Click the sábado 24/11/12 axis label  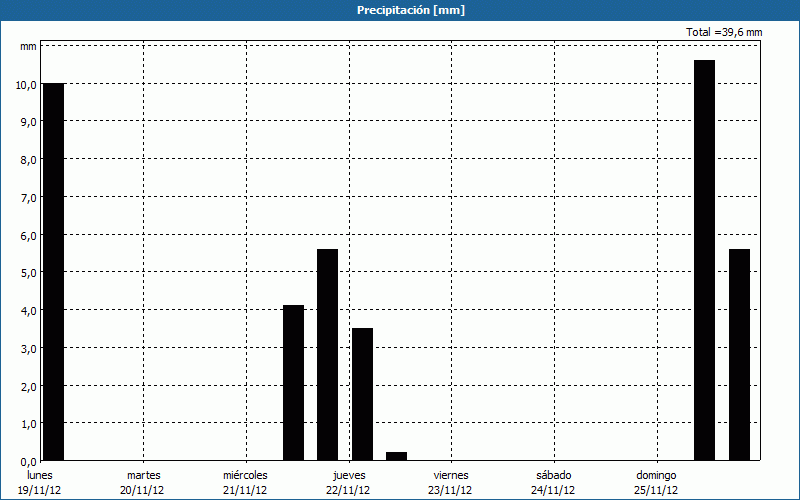click(x=553, y=482)
